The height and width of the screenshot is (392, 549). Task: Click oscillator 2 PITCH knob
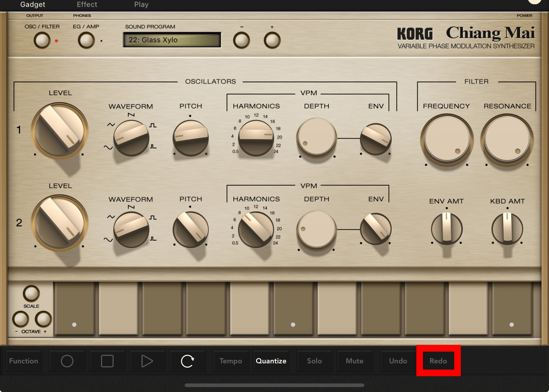coord(191,230)
